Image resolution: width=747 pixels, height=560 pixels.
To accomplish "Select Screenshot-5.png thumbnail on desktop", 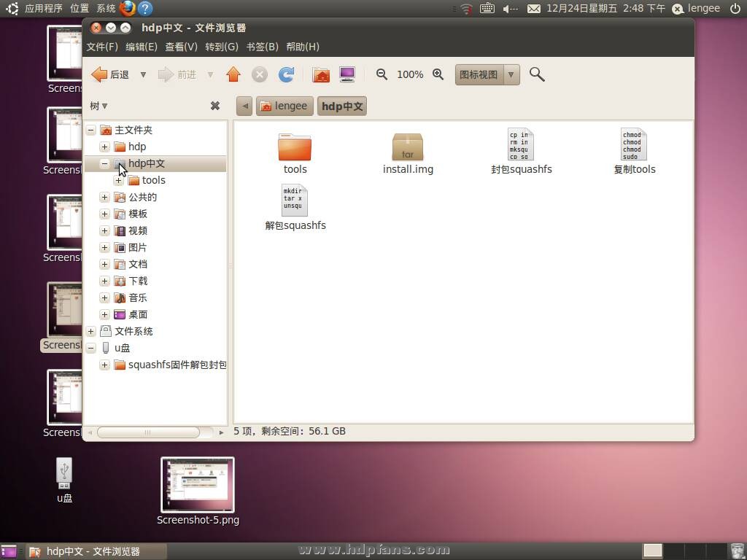I will point(198,485).
